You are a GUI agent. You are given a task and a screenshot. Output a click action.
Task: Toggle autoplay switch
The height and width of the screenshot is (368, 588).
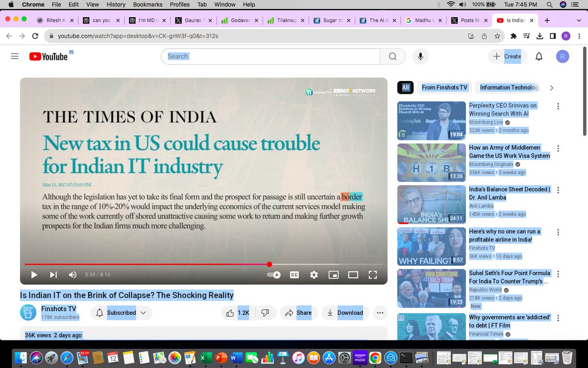[x=274, y=275]
